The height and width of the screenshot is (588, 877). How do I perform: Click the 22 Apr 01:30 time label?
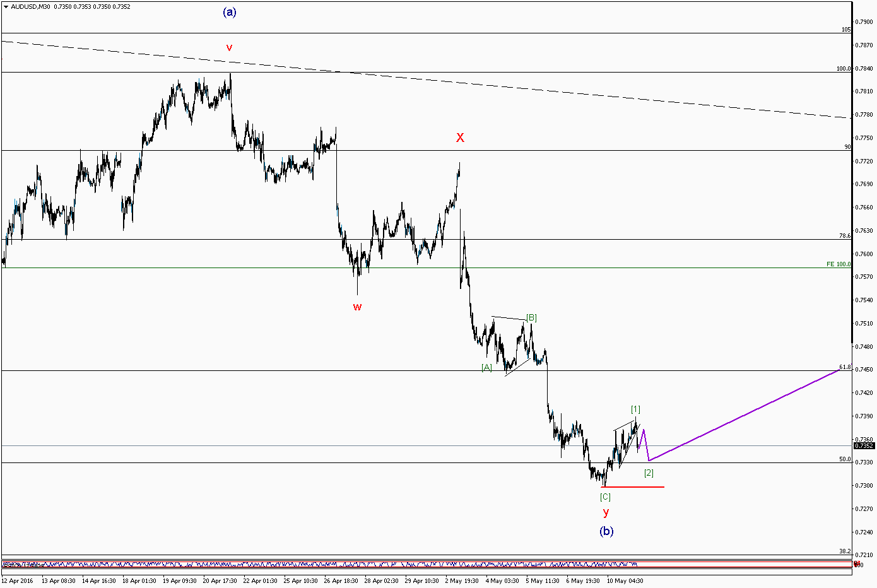pos(261,580)
